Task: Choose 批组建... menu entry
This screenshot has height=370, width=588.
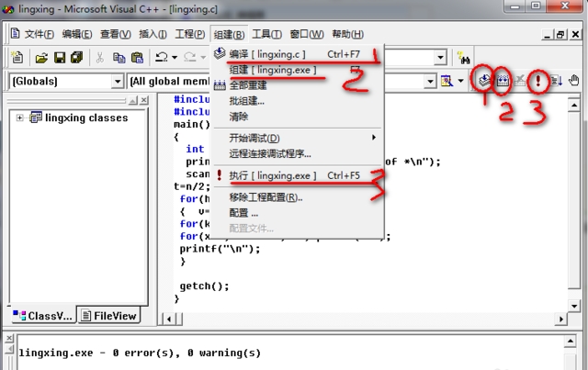Action: click(297, 101)
